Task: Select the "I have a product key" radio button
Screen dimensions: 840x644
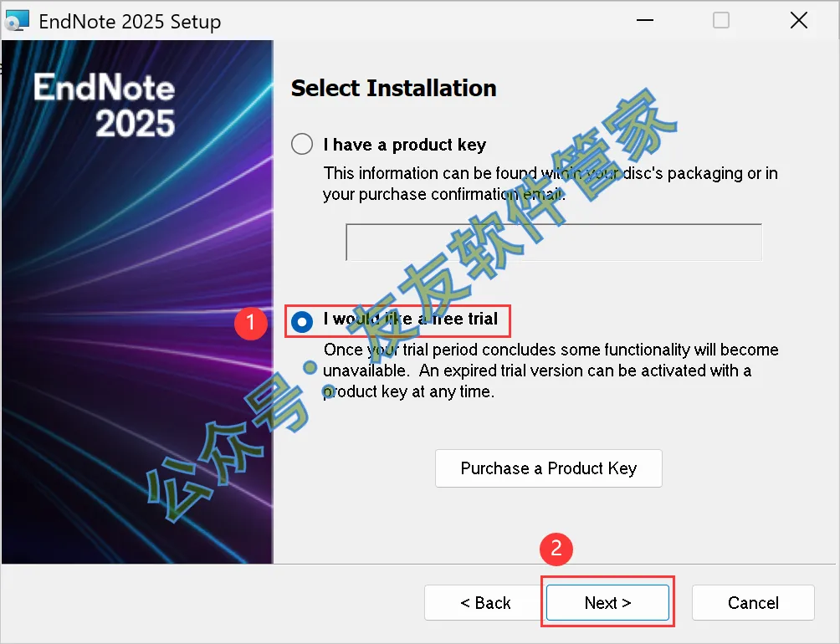Action: (x=302, y=145)
